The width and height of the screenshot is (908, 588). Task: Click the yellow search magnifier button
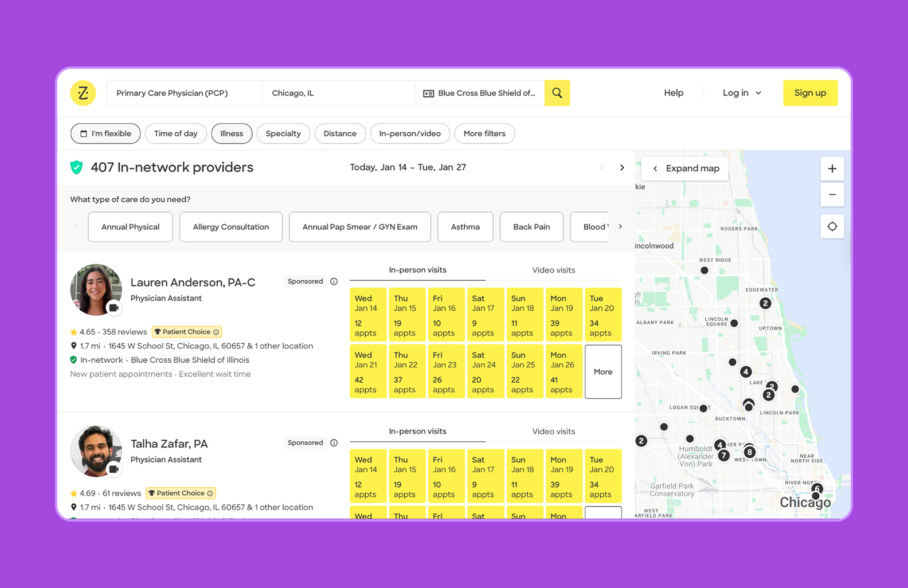click(x=557, y=93)
